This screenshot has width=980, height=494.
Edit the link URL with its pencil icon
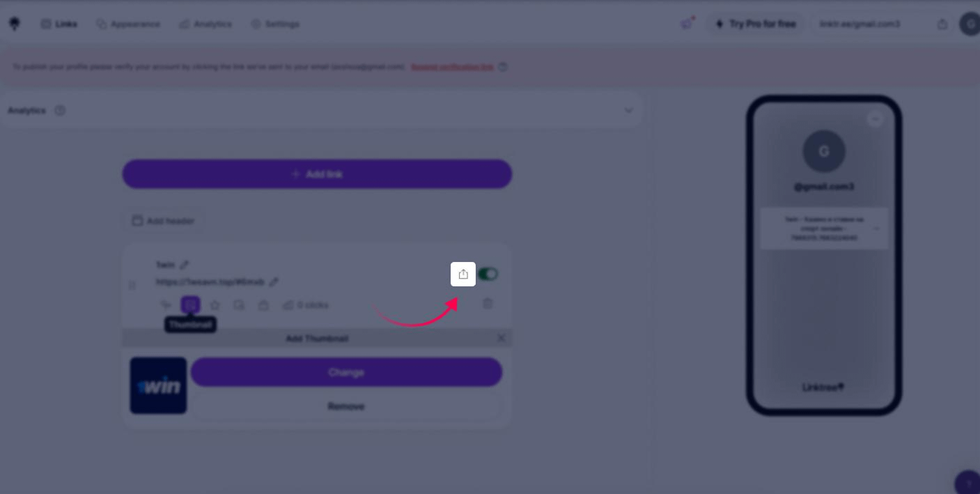(274, 282)
